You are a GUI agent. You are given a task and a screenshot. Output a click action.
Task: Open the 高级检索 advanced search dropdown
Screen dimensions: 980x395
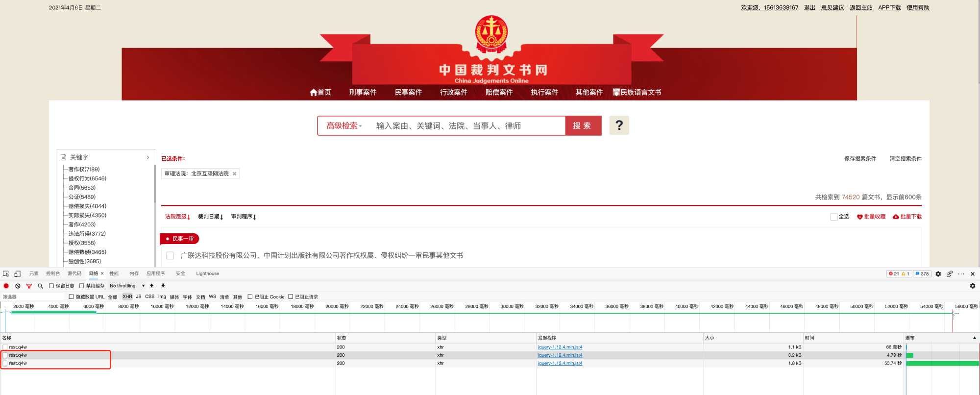[x=344, y=126]
